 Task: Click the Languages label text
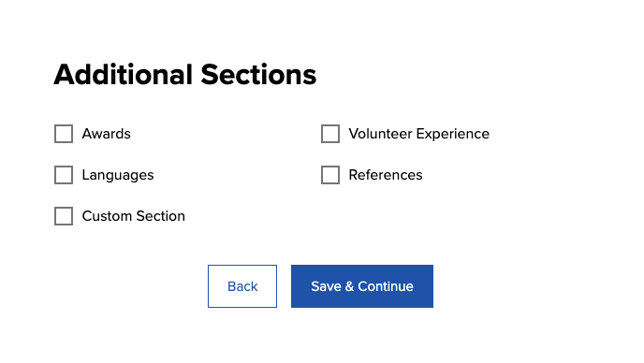tap(118, 175)
